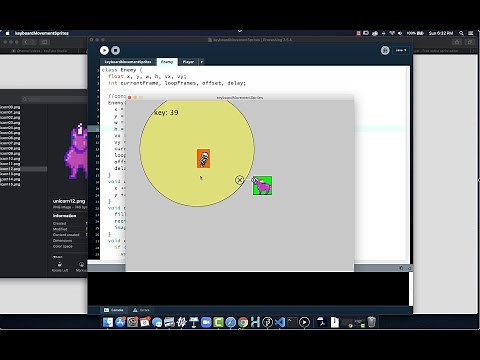Click the Finder search field
Image resolution: width=480 pixels, height=360 pixels.
click(x=53, y=99)
